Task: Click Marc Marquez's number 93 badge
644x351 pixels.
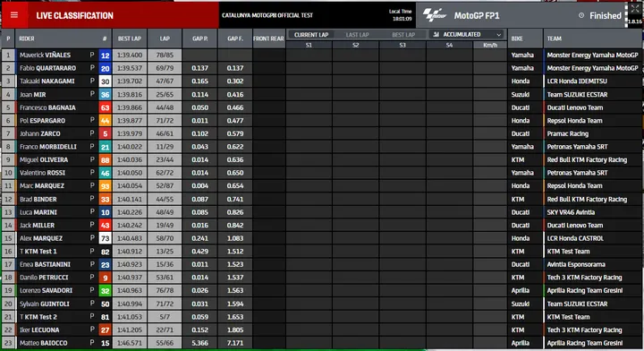Action: click(x=106, y=186)
